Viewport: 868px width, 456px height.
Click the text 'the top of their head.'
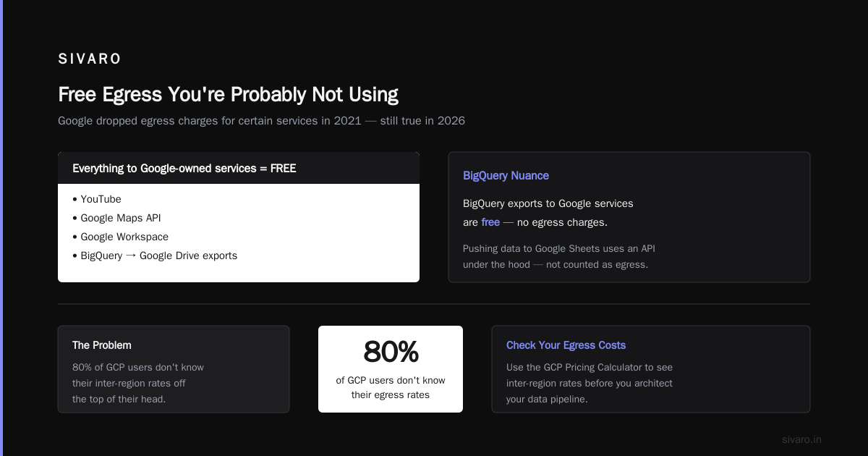point(119,399)
